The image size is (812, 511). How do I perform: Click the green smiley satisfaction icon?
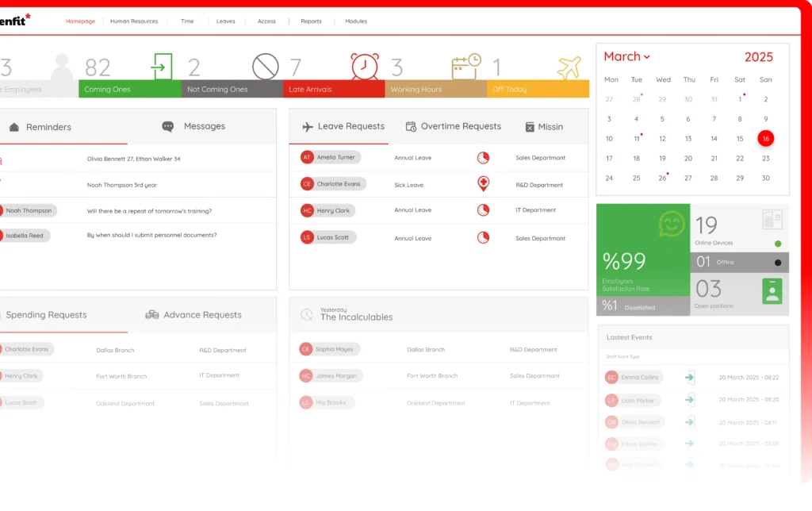pos(672,225)
